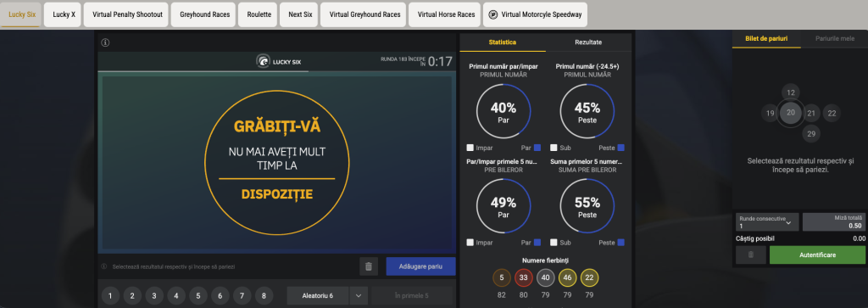Click the 55% Peste statistics circle

click(587, 205)
